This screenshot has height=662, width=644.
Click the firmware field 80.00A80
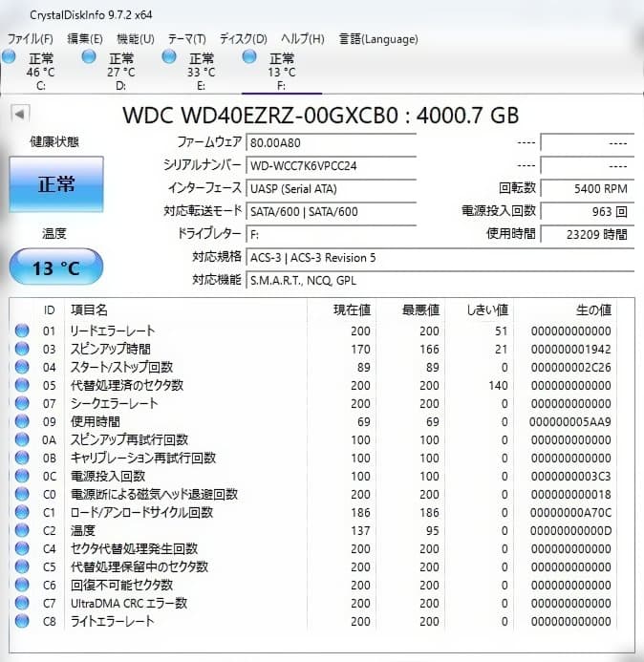[332, 142]
